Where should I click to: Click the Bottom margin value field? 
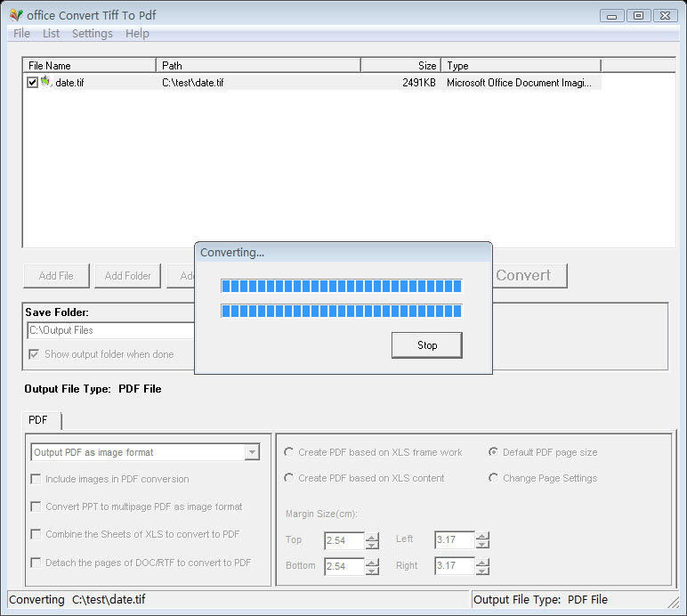pos(344,566)
